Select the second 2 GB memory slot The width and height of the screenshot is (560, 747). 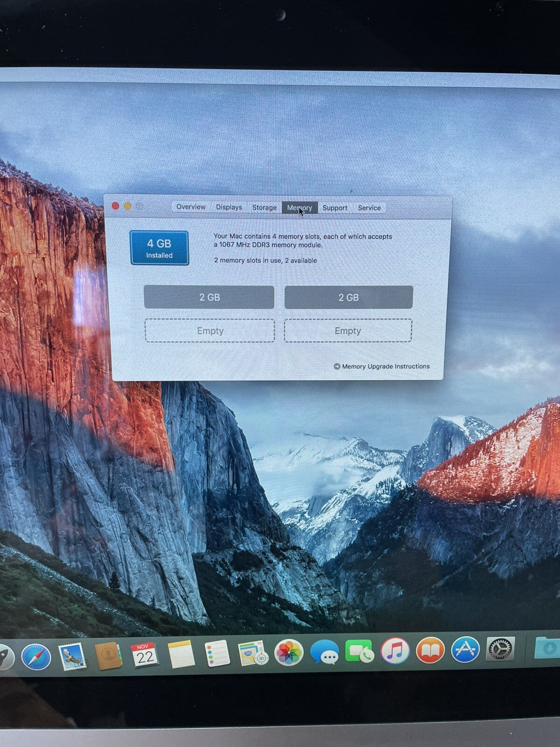pos(349,298)
